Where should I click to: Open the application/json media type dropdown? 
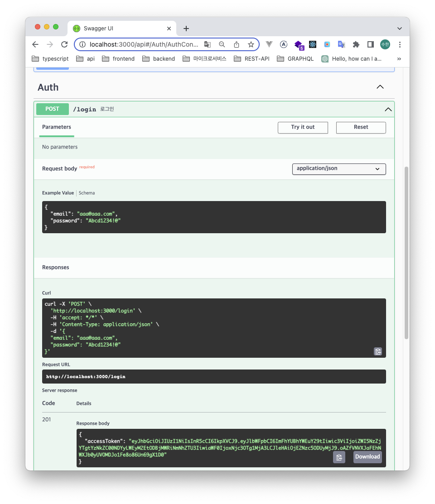338,169
